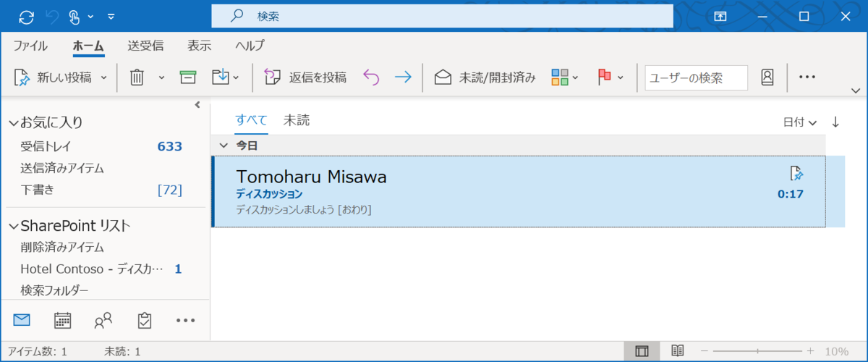Open Tasks clipboard icon
Viewport: 868px width, 362px height.
(144, 319)
